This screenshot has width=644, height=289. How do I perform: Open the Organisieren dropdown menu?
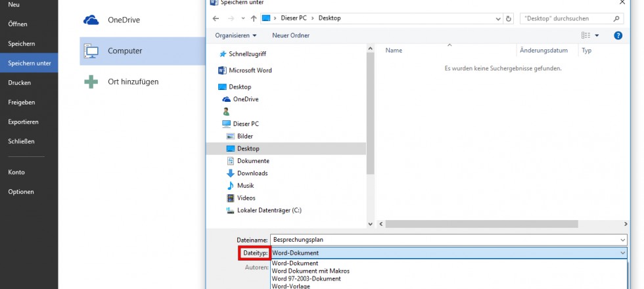236,35
